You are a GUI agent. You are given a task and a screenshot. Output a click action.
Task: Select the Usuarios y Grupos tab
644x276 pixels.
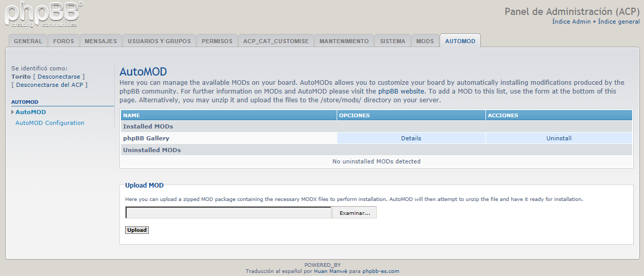tap(159, 41)
